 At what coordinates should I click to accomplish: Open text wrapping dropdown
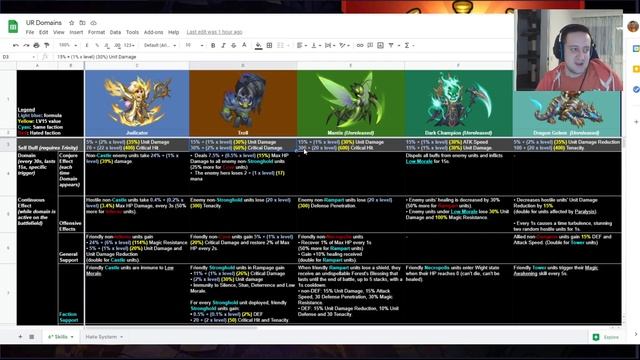pyautogui.click(x=330, y=45)
